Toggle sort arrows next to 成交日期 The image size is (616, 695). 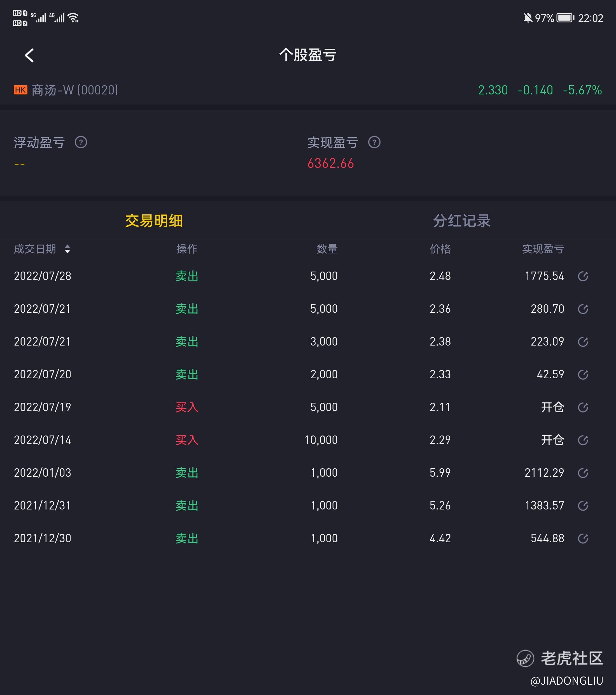tap(67, 249)
